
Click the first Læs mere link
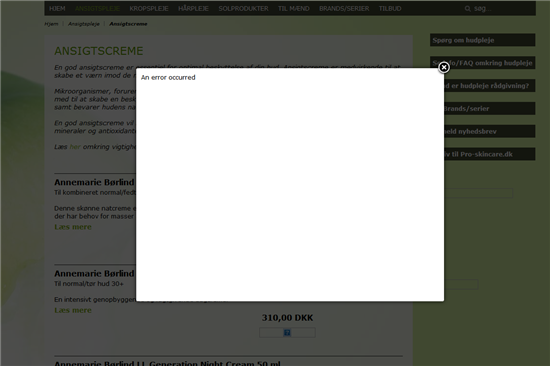coord(73,227)
